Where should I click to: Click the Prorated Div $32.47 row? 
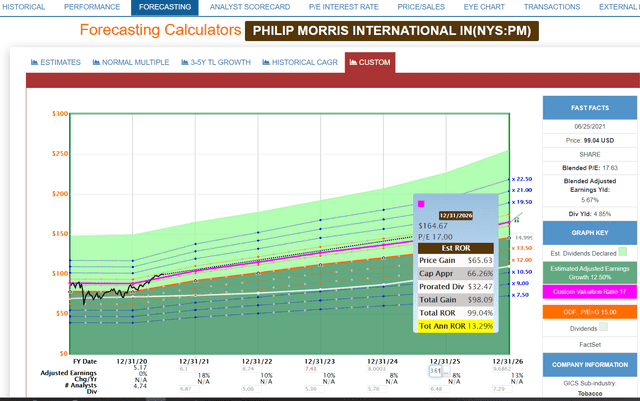pyautogui.click(x=456, y=287)
